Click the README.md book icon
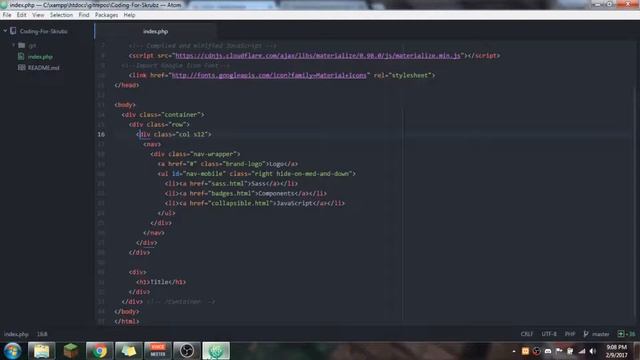Image resolution: width=640 pixels, height=360 pixels. (22, 67)
